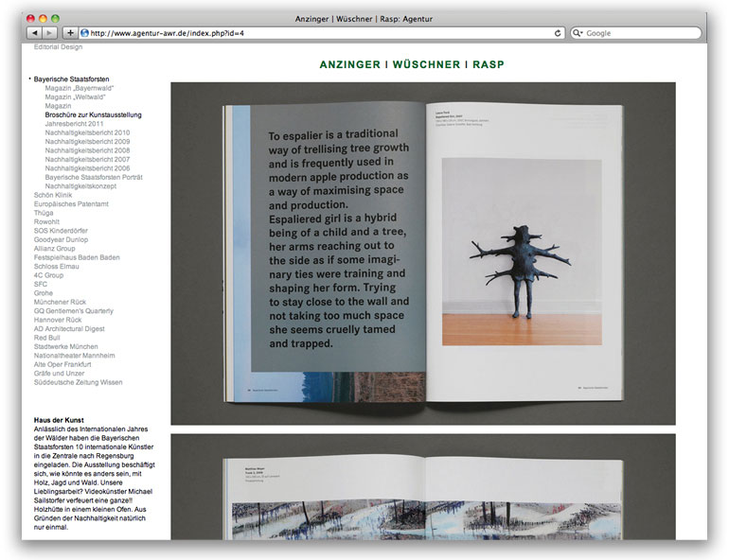Add bookmark with the plus button
This screenshot has width=729, height=560.
(x=70, y=33)
